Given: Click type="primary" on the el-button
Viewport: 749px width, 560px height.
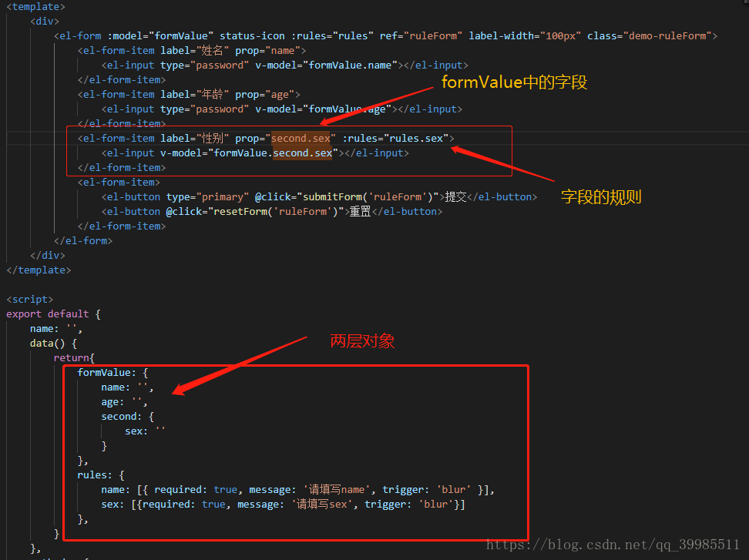Looking at the screenshot, I should (207, 197).
